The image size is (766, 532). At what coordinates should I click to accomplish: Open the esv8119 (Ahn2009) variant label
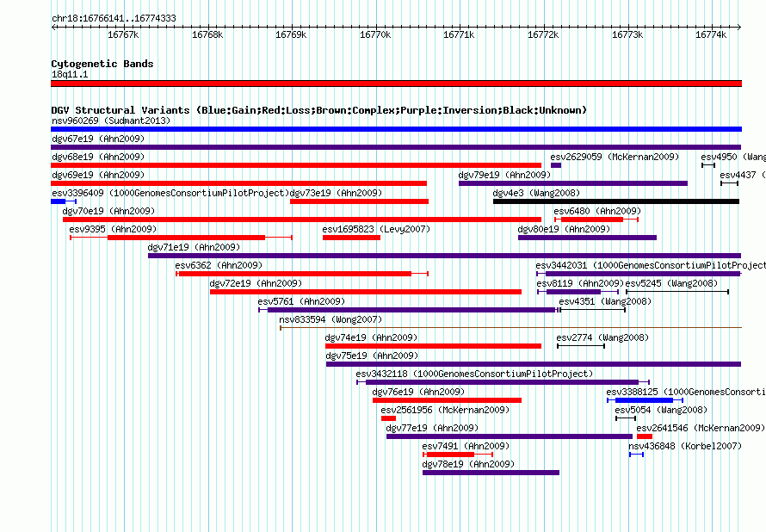(580, 283)
